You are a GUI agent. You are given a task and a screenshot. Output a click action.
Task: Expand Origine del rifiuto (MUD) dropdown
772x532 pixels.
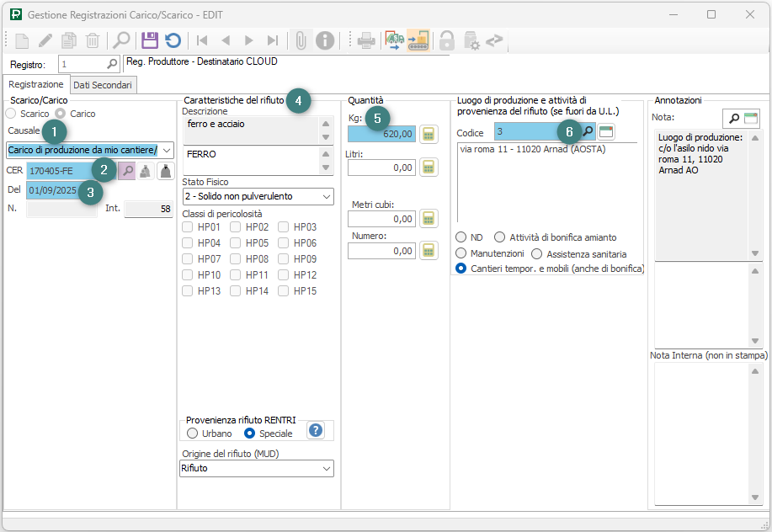click(327, 468)
